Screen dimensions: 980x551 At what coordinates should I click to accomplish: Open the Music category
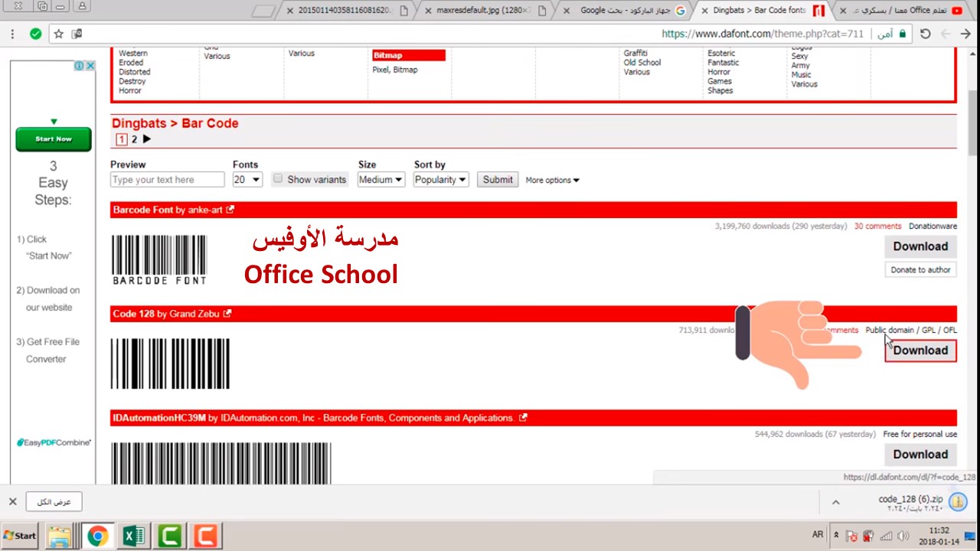801,75
